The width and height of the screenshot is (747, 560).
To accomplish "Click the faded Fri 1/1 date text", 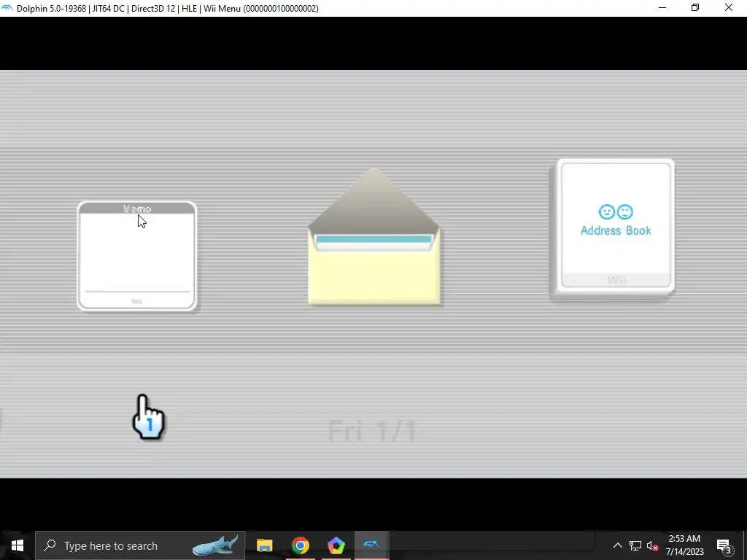I will point(371,431).
